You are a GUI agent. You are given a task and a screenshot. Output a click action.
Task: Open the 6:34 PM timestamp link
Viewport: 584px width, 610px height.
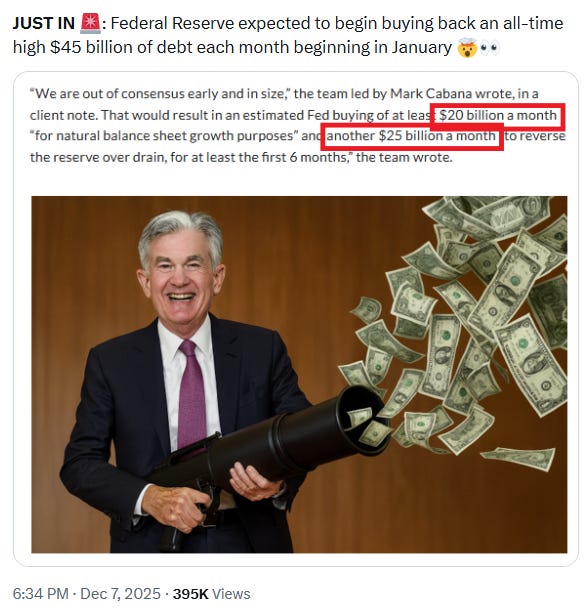point(40,594)
